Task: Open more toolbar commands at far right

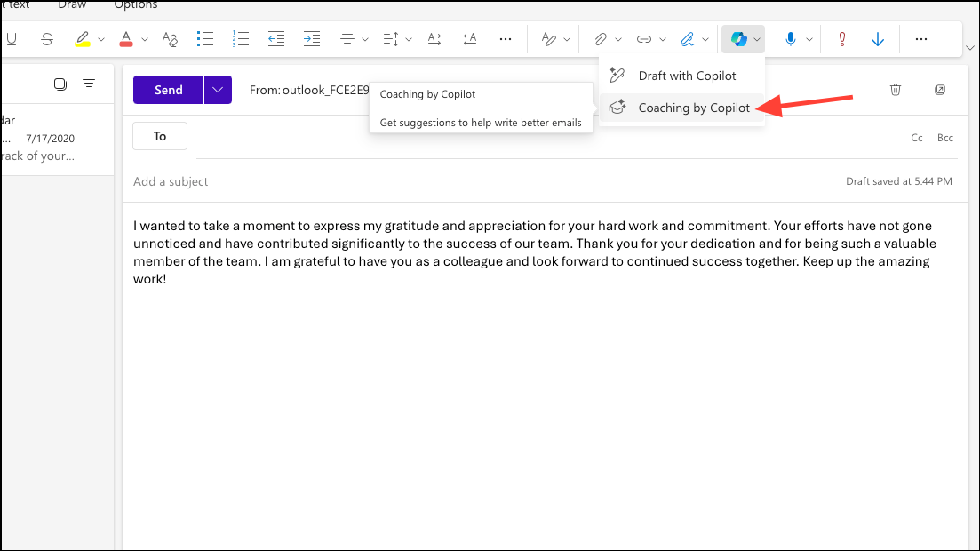Action: pyautogui.click(x=921, y=39)
